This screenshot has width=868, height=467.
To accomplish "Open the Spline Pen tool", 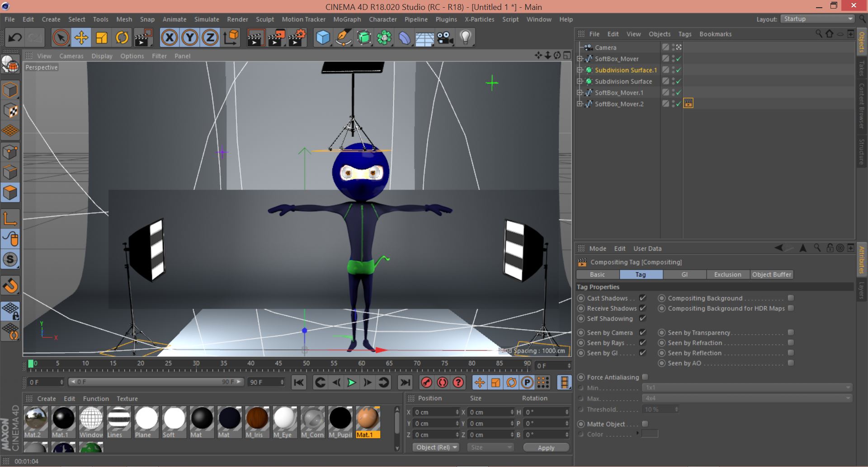I will (x=344, y=38).
